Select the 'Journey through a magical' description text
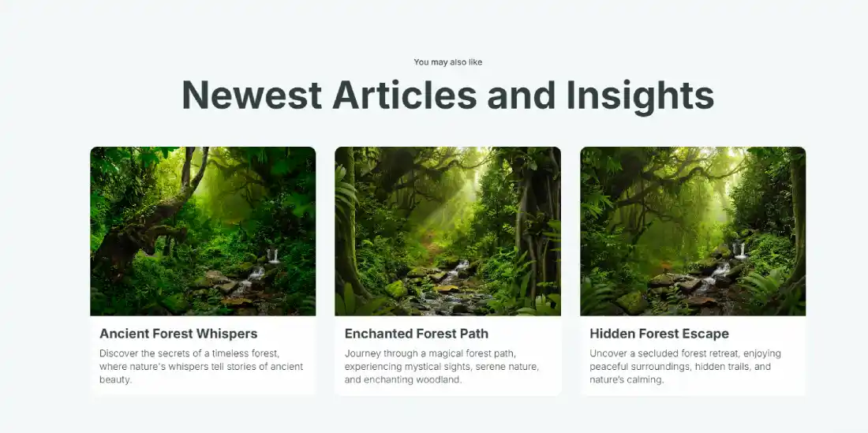 pos(442,366)
